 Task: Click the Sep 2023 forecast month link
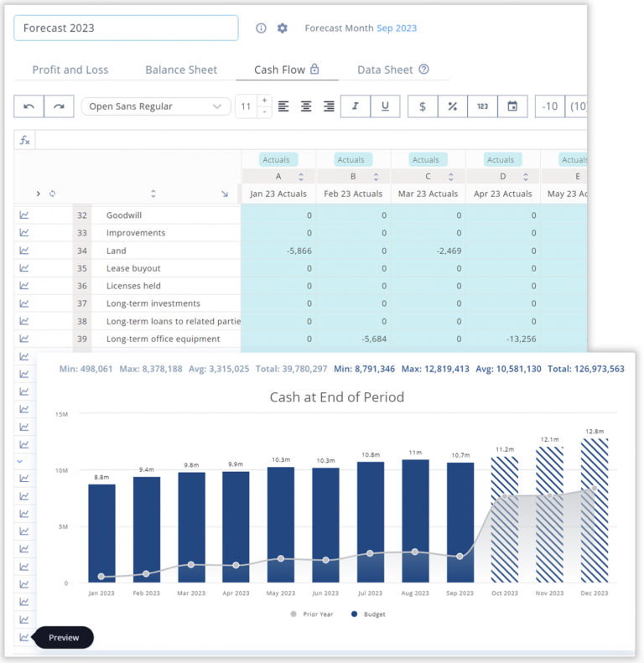pyautogui.click(x=397, y=28)
